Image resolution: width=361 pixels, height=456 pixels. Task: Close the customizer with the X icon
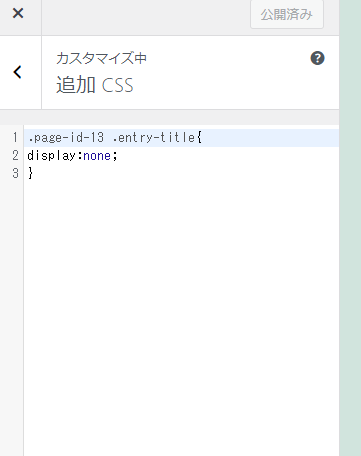[18, 13]
